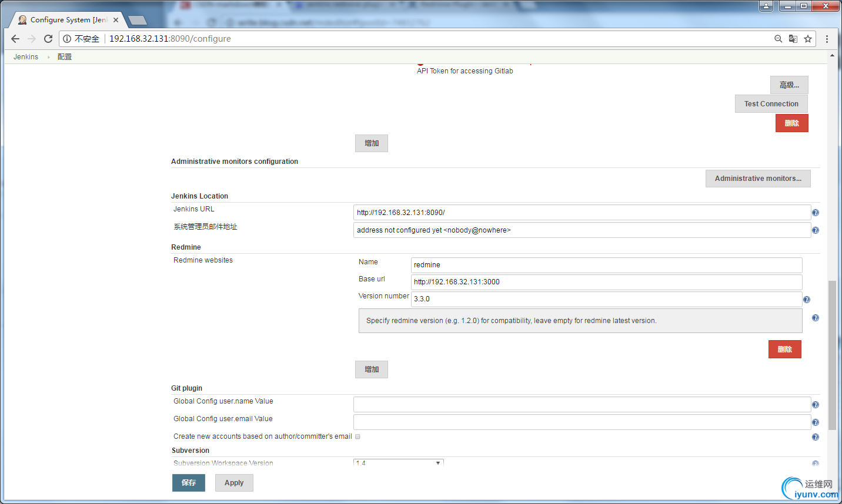The width and height of the screenshot is (842, 504).
Task: Click help icon beside the Redmine version hint box
Action: click(816, 318)
